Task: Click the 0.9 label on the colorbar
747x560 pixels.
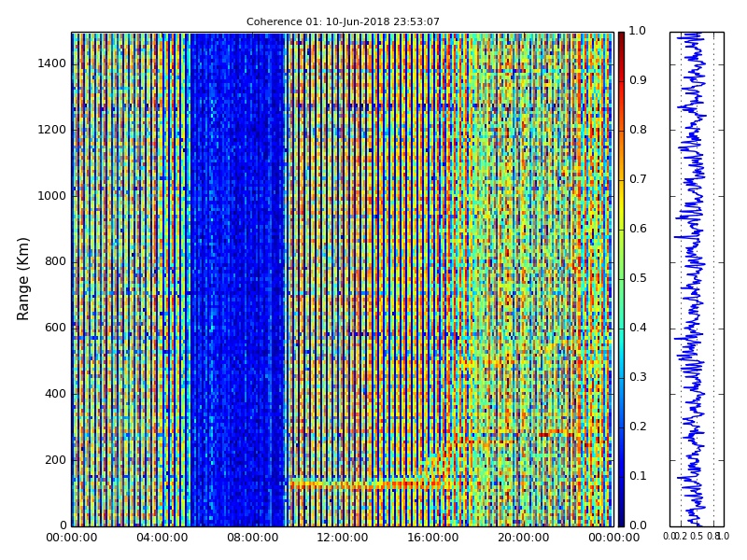Action: tap(638, 80)
